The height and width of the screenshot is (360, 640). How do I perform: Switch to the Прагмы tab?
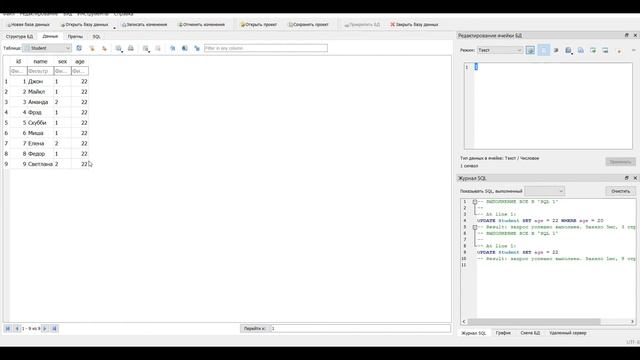point(75,37)
